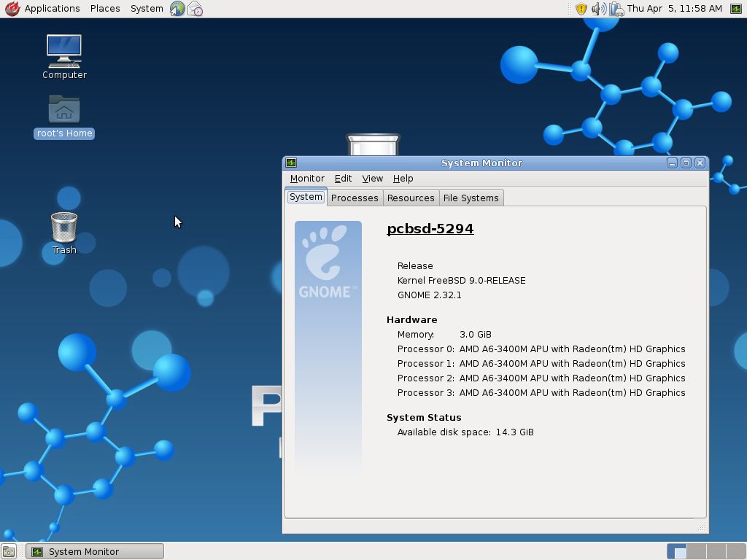This screenshot has height=560, width=747.
Task: Click the Processor 2 row
Action: (541, 378)
